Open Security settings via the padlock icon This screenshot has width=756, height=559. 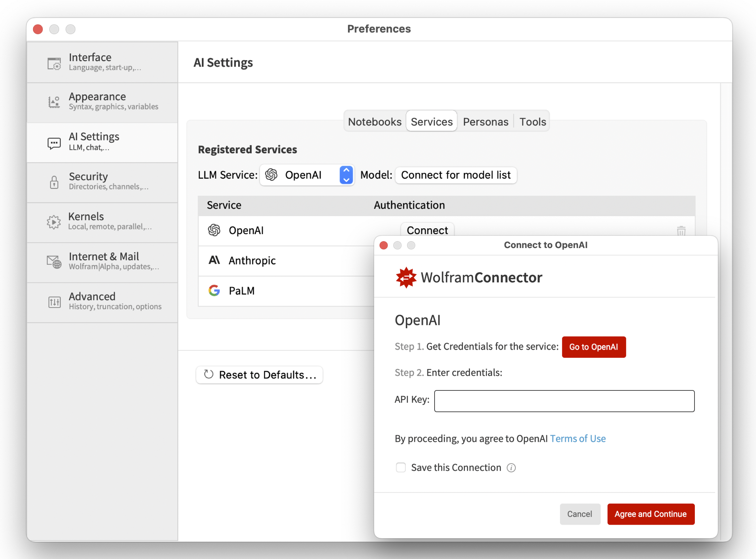click(x=54, y=182)
